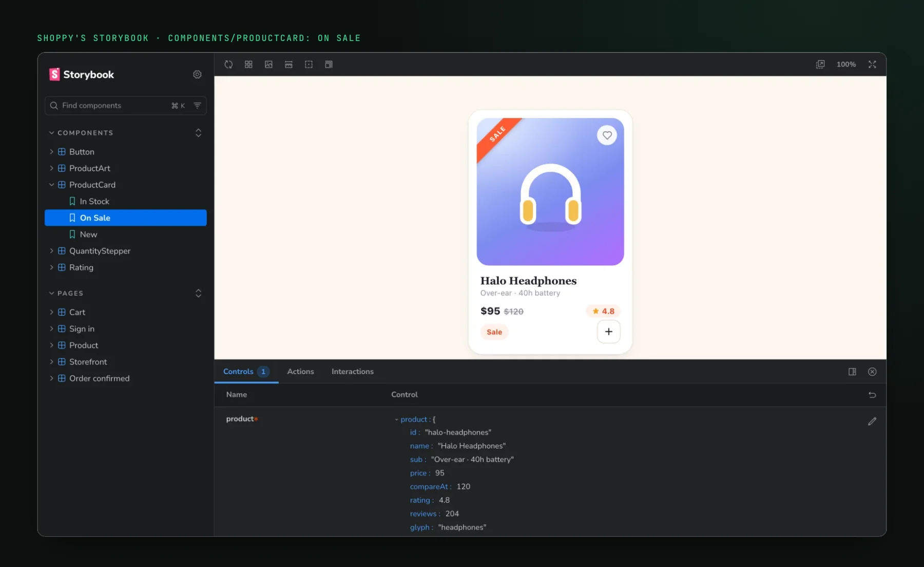The height and width of the screenshot is (567, 924).
Task: Toggle the outline dashed-square toolbar icon
Action: point(309,65)
